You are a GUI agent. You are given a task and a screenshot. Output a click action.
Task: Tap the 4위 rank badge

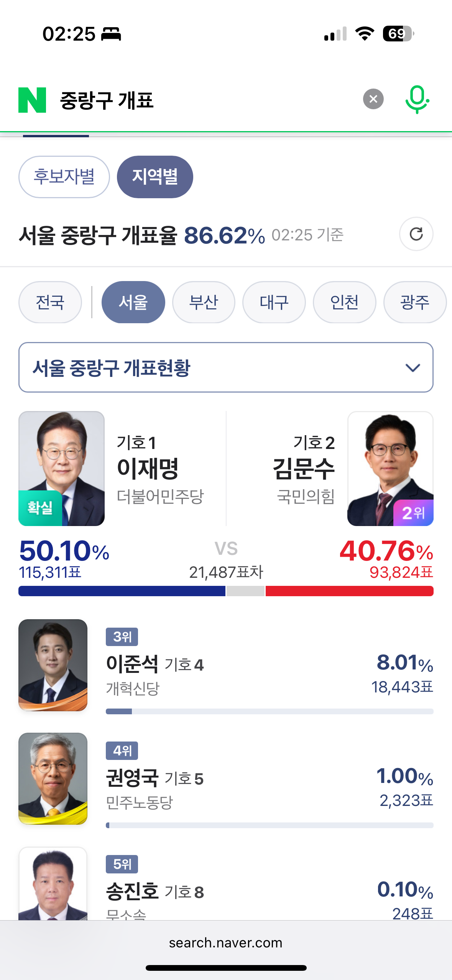coord(122,750)
